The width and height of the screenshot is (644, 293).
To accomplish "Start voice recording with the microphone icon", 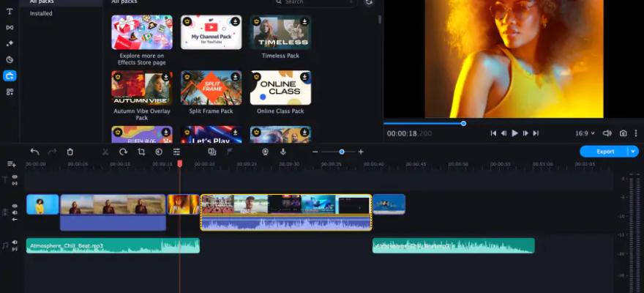I will click(283, 152).
